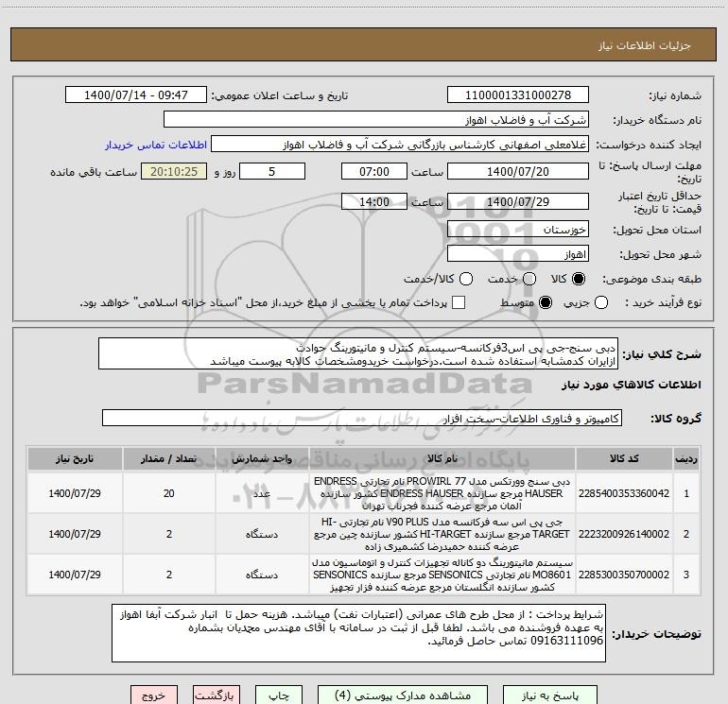Viewport: 728px width, 704px height.
Task: Click the buyer name field شرکت آب و فاضلاب اهواز
Action: pyautogui.click(x=376, y=119)
